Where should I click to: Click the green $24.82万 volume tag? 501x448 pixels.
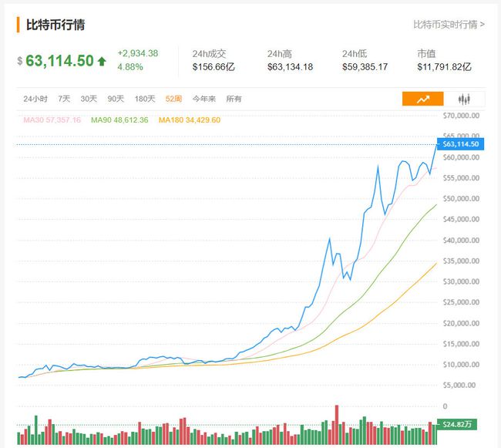click(x=456, y=424)
